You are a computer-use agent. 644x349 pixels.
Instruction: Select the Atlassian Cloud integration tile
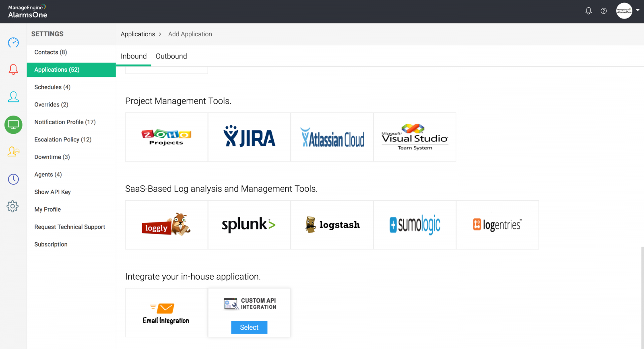click(332, 137)
